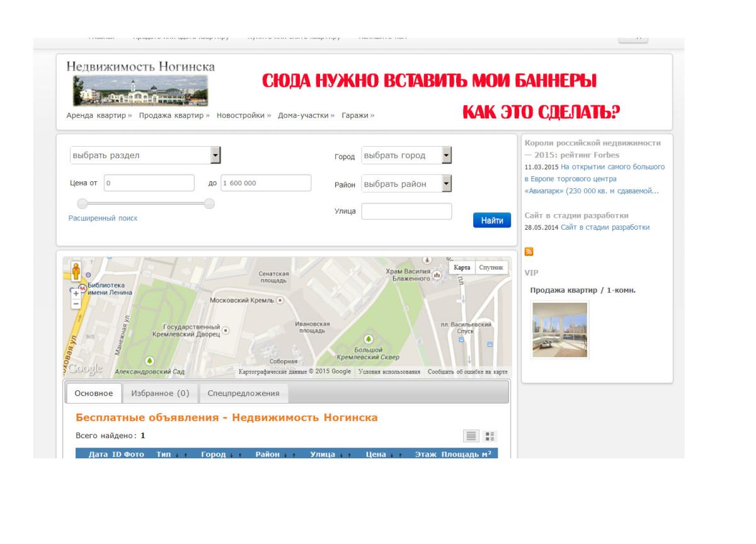The height and width of the screenshot is (544, 756).
Task: Select the Карта map type
Action: pyautogui.click(x=462, y=268)
